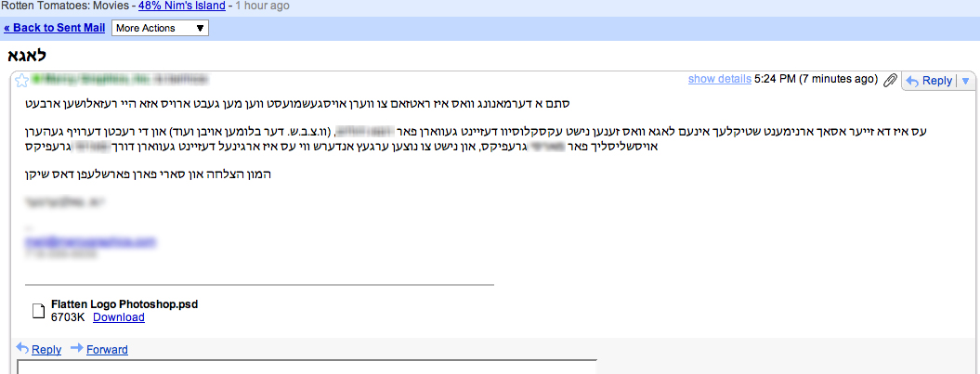Go back to Sent Mail
The image size is (980, 374).
pyautogui.click(x=54, y=28)
